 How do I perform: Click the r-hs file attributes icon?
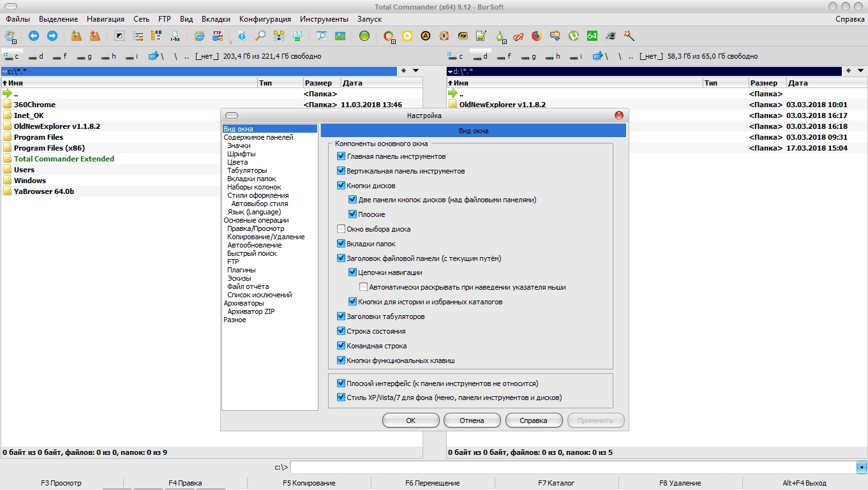175,36
